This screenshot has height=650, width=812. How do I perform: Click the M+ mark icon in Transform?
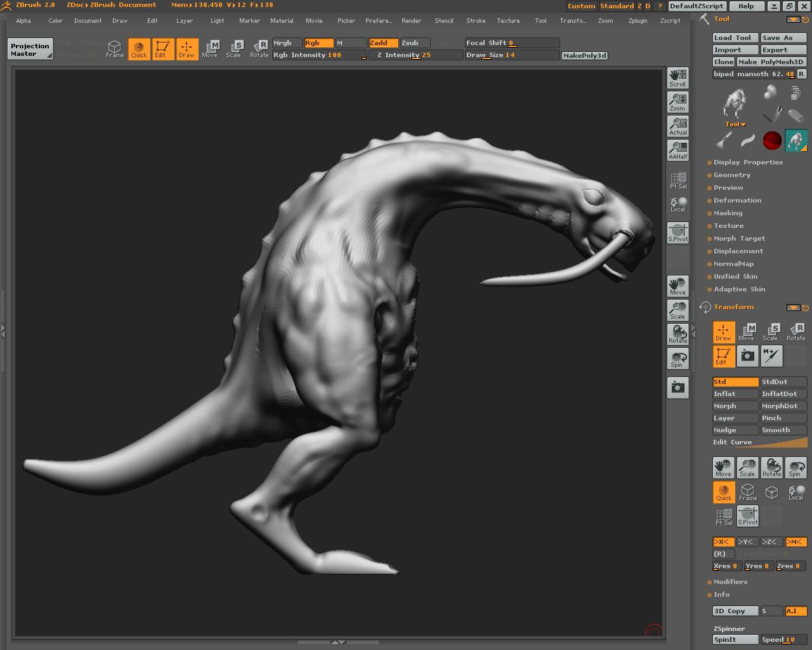click(x=771, y=356)
